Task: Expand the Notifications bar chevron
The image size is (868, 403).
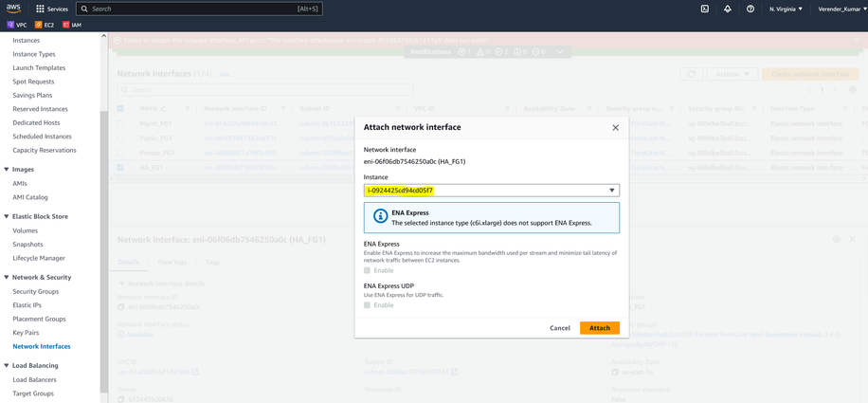Action: 560,51
